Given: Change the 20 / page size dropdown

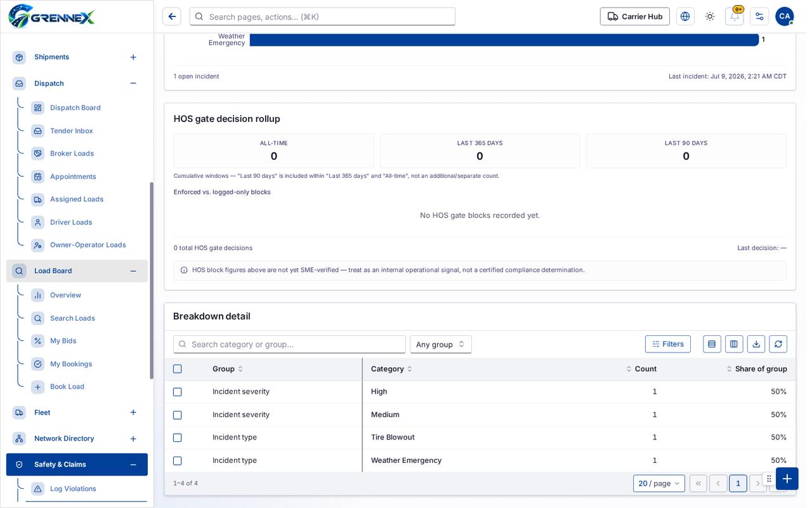Looking at the screenshot, I should (659, 483).
